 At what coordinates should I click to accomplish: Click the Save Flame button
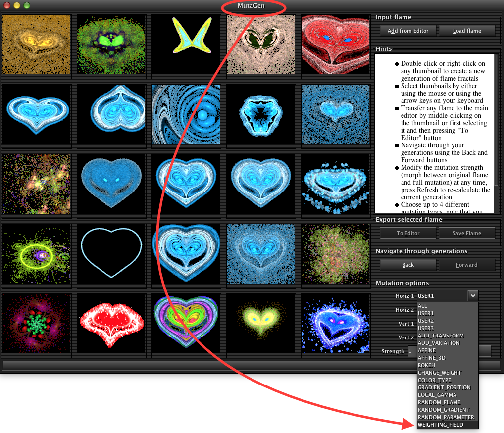(467, 233)
